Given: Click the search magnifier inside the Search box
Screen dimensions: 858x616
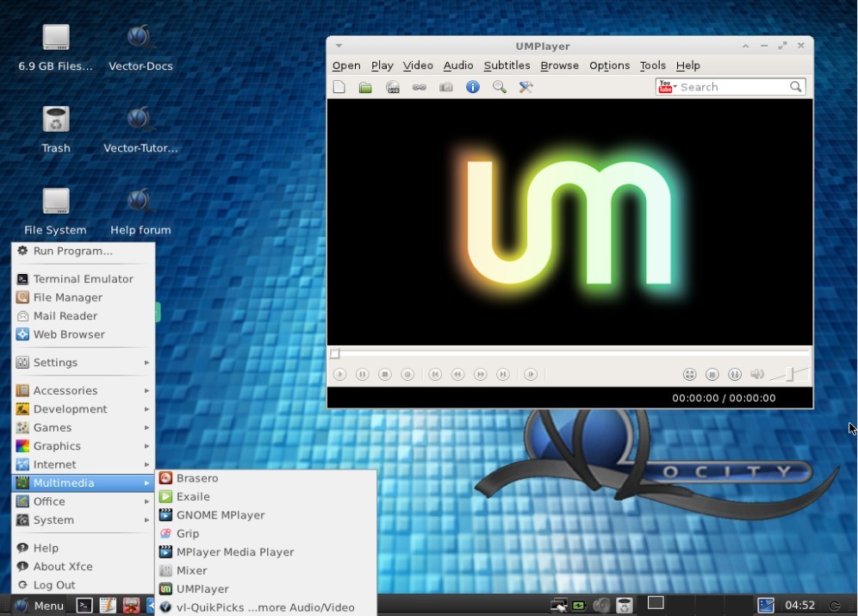Looking at the screenshot, I should pos(796,86).
